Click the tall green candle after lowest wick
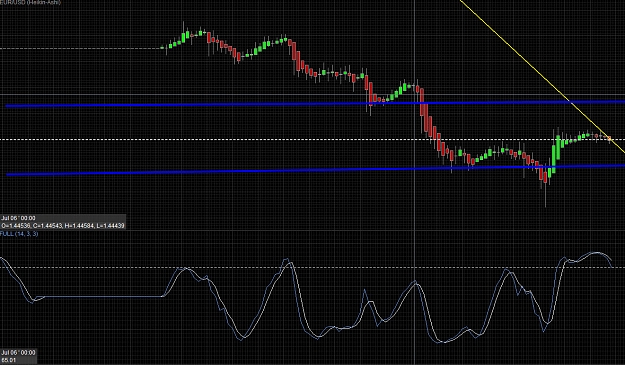The width and height of the screenshot is (625, 365). (x=554, y=158)
